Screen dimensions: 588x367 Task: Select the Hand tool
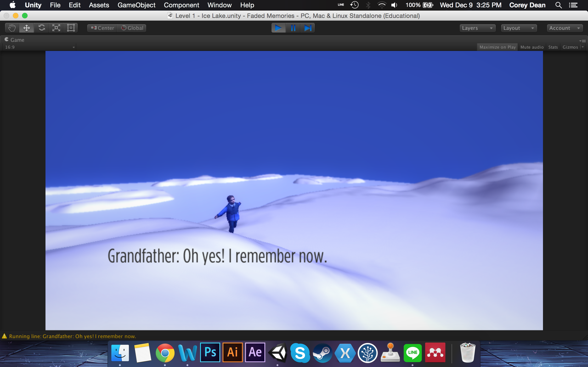coord(12,28)
